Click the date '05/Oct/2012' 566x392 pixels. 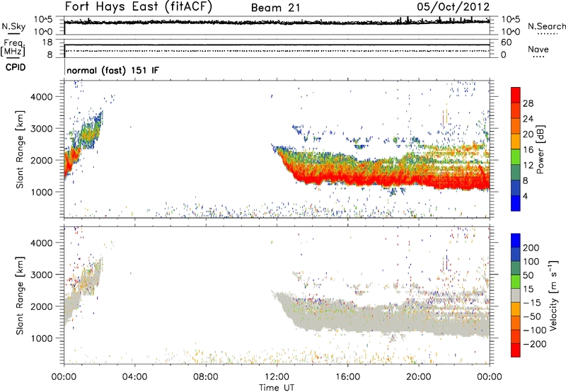(454, 7)
